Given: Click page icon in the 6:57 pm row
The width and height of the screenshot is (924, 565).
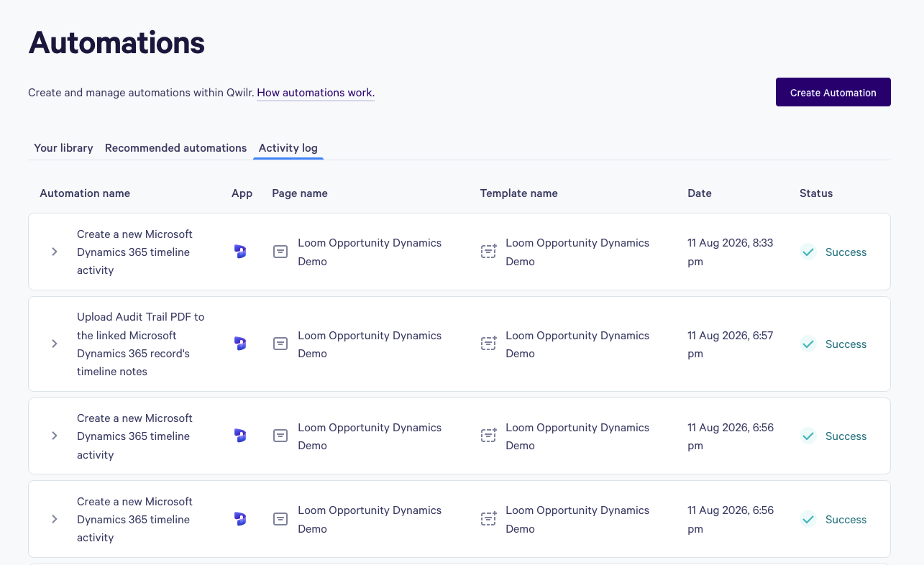Looking at the screenshot, I should 280,344.
